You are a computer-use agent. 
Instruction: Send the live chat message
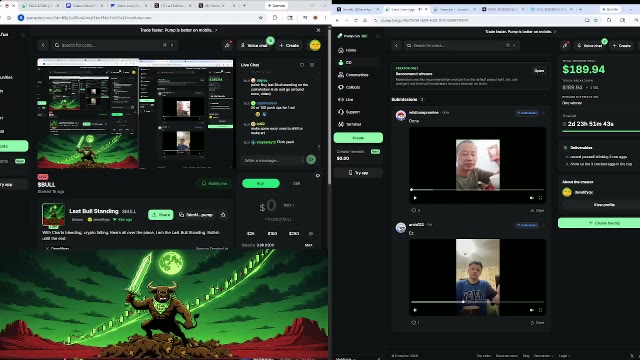[311, 160]
